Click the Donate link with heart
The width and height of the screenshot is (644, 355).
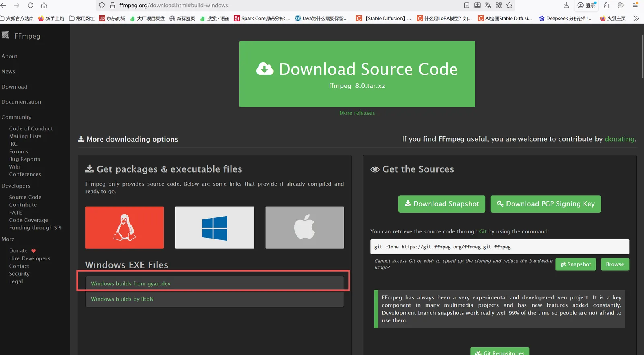point(23,251)
